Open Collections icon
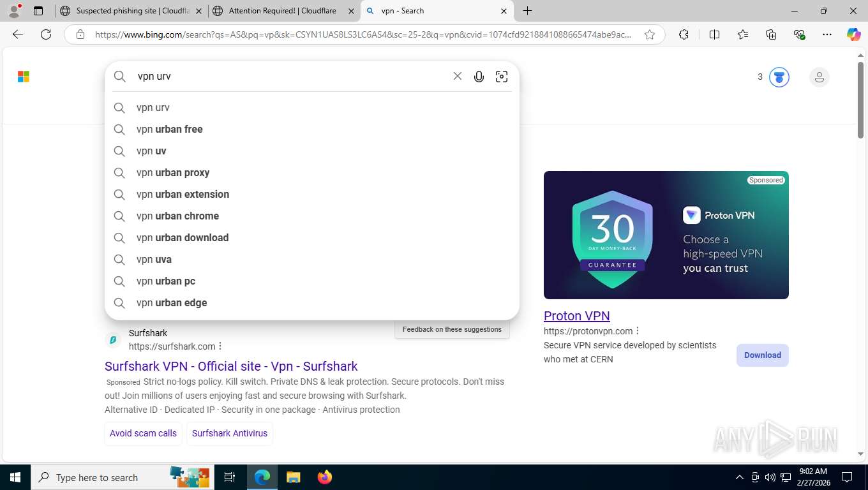The image size is (868, 490). [x=771, y=34]
